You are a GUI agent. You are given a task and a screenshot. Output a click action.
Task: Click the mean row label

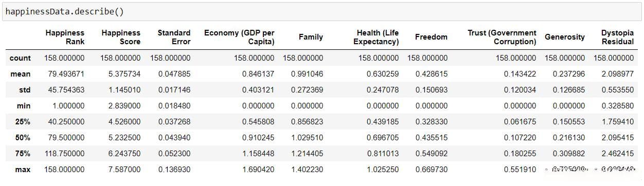(21, 74)
